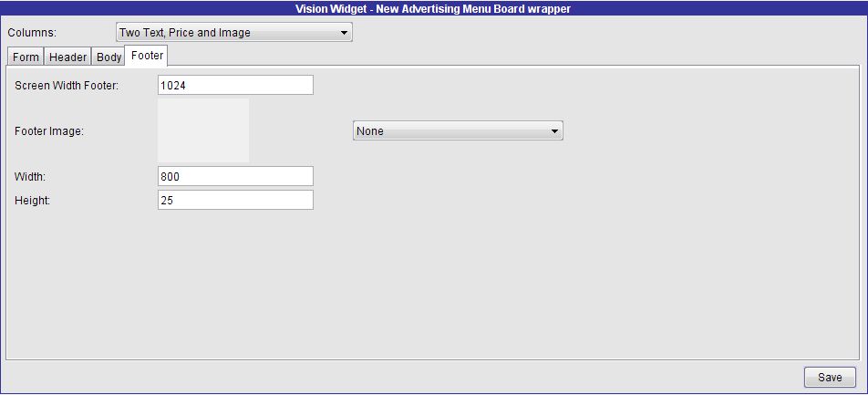
Task: Click into the Width field showing 800
Action: pos(235,176)
